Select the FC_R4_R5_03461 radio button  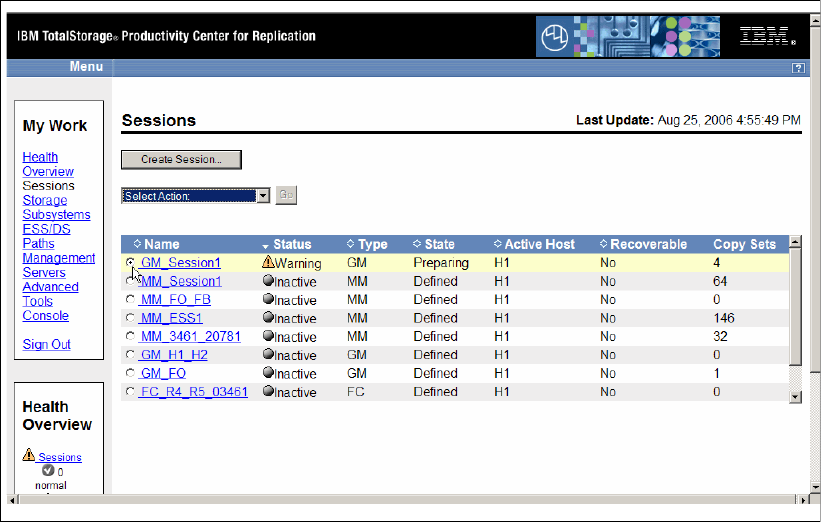click(x=130, y=391)
